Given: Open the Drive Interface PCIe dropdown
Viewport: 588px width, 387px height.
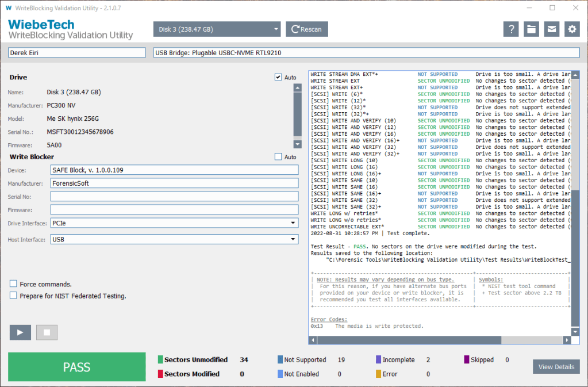Looking at the screenshot, I should 174,223.
